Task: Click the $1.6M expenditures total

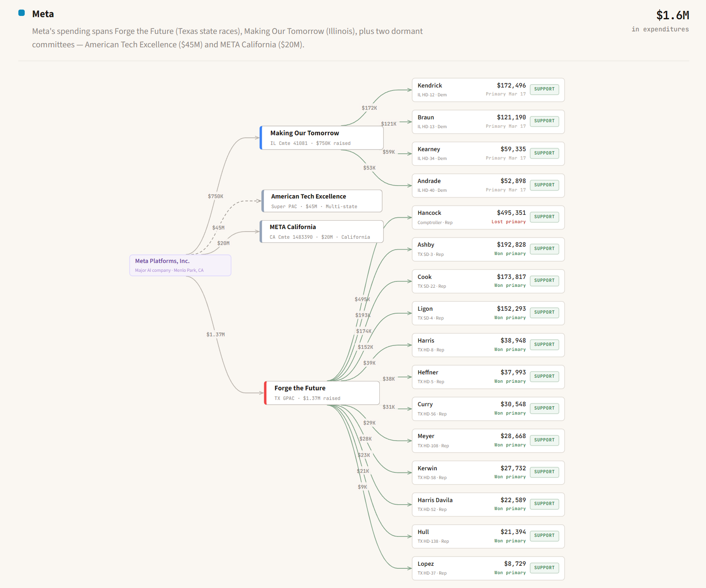Action: [x=672, y=15]
